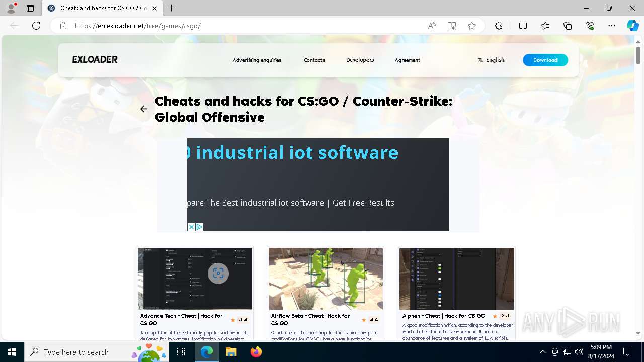Click the visual search icon on Advance.Tech image
Image resolution: width=644 pixels, height=362 pixels.
218,274
